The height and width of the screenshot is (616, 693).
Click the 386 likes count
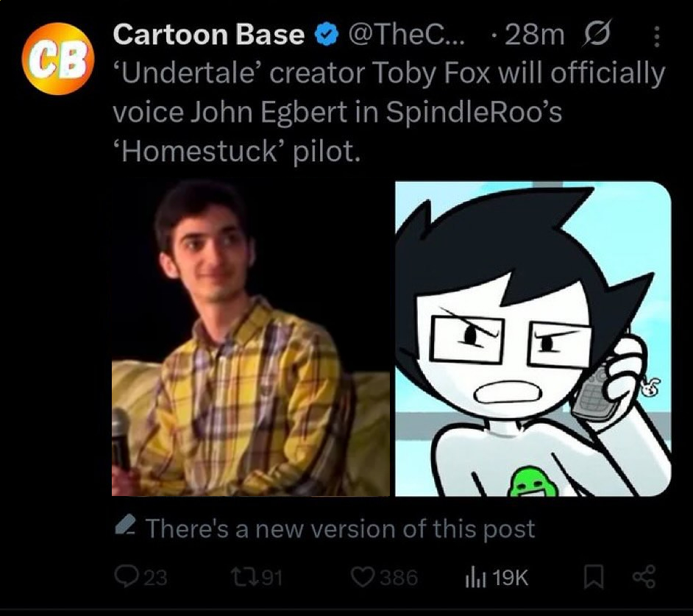pyautogui.click(x=399, y=578)
